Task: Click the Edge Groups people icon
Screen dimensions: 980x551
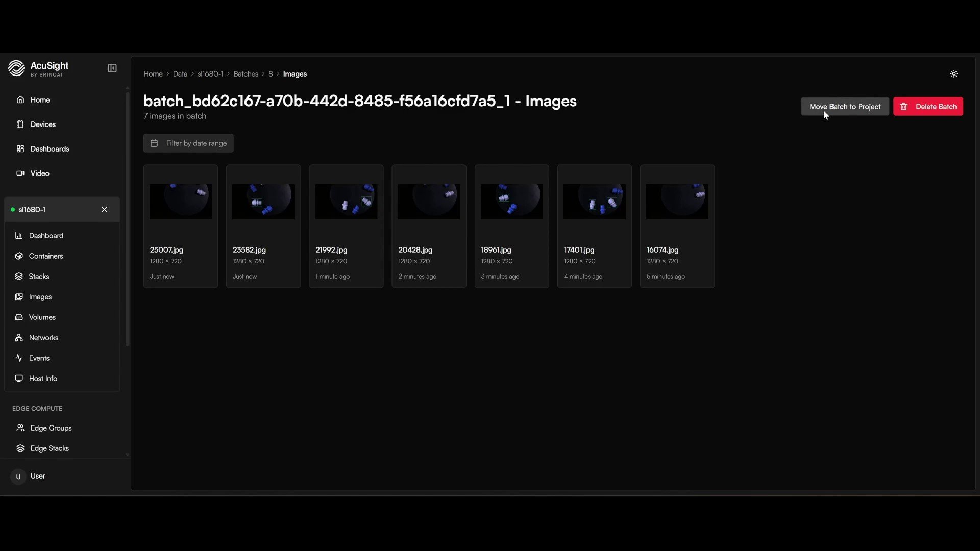Action: [20, 428]
